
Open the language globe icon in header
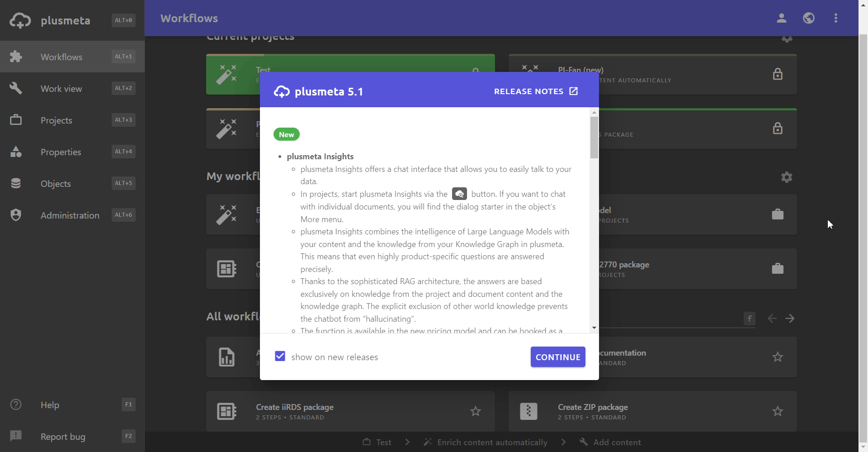(x=809, y=18)
